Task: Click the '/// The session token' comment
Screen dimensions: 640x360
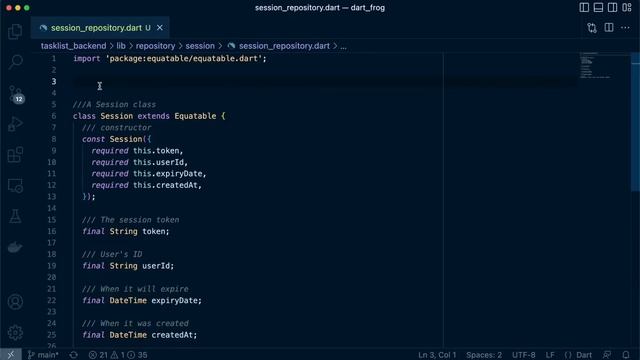Action: coord(130,220)
